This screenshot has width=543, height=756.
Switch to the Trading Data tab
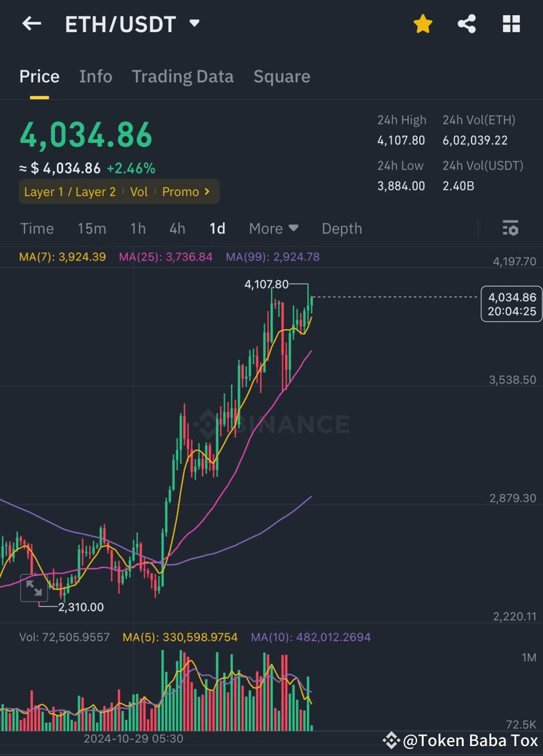click(182, 76)
